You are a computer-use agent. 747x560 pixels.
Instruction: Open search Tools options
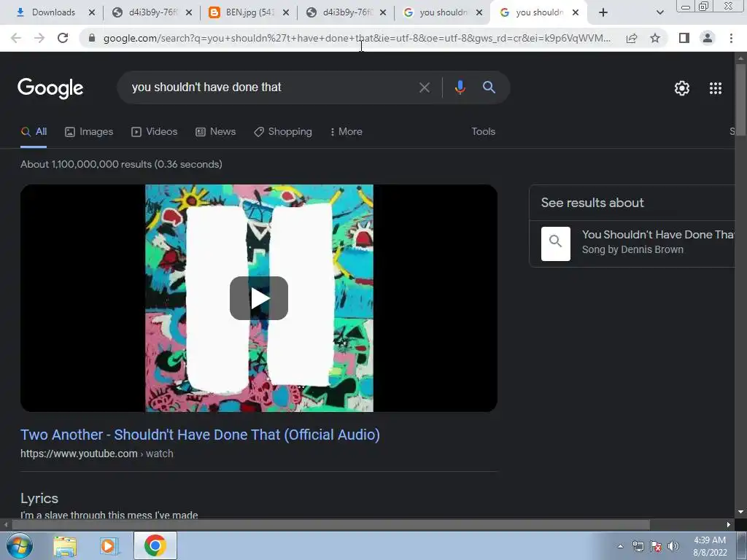[483, 131]
